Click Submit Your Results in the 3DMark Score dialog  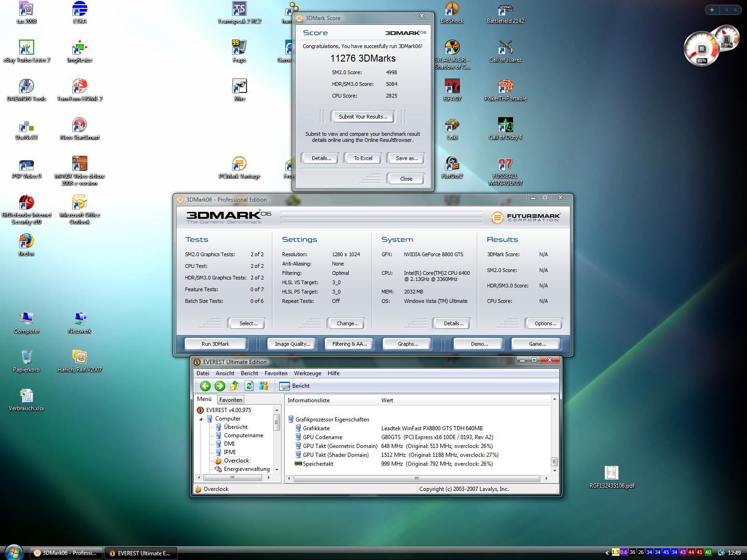(x=363, y=117)
